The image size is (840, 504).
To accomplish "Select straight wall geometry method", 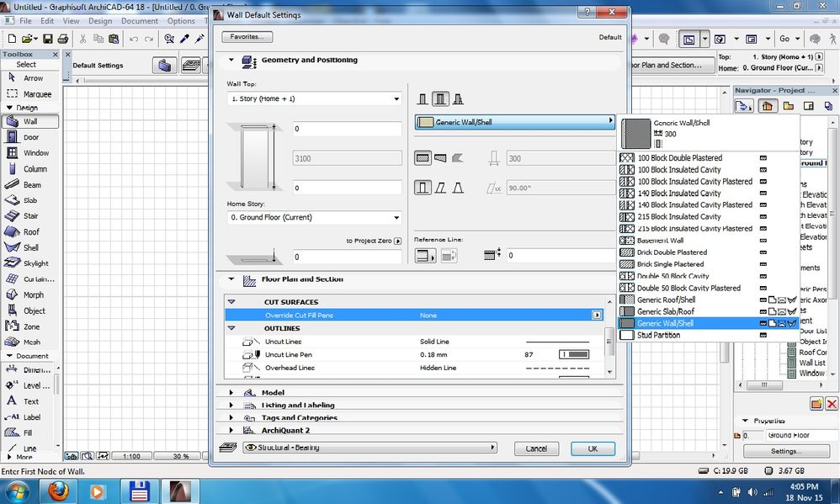I will click(423, 158).
